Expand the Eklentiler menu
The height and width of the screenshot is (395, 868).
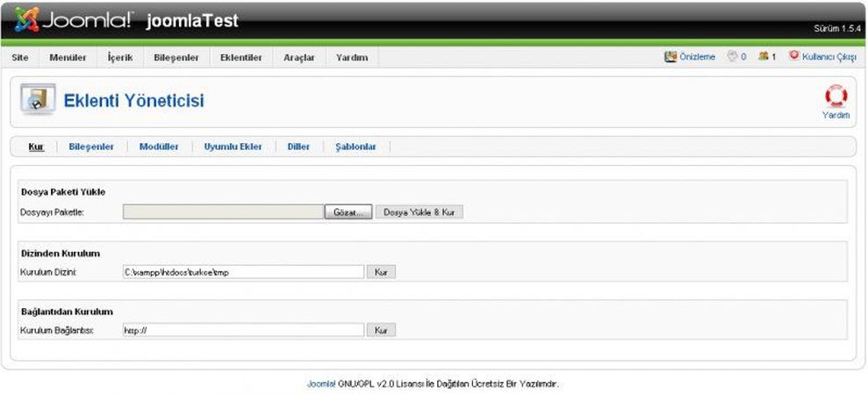pos(241,58)
